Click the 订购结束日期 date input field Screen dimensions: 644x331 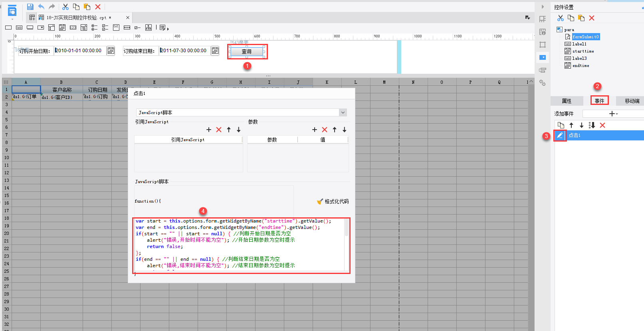pyautogui.click(x=185, y=51)
